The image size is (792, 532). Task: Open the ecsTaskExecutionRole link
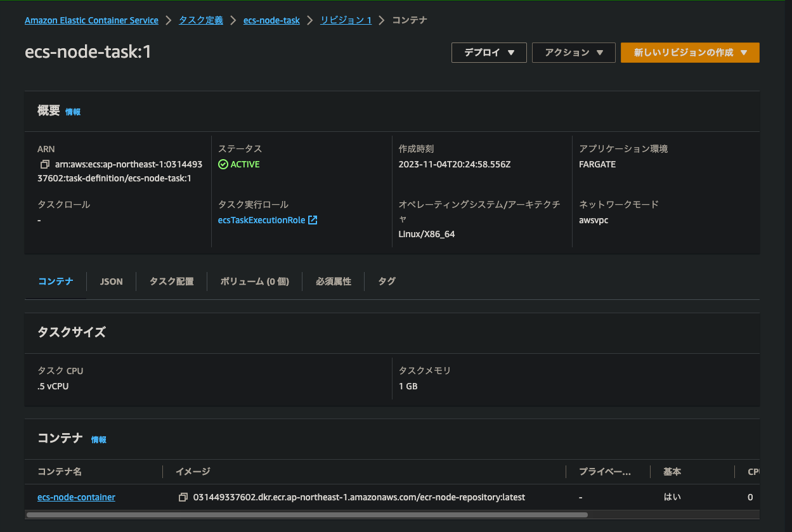[261, 220]
